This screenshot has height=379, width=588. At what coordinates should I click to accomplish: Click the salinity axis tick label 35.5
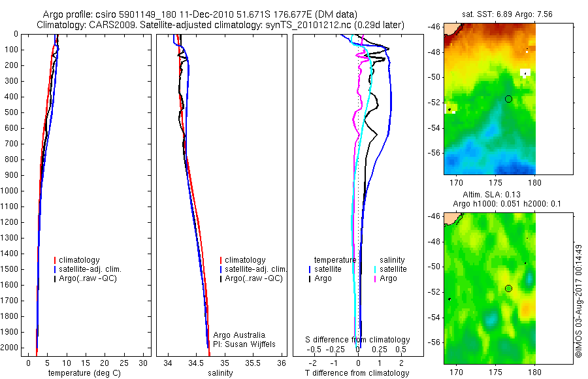click(253, 363)
